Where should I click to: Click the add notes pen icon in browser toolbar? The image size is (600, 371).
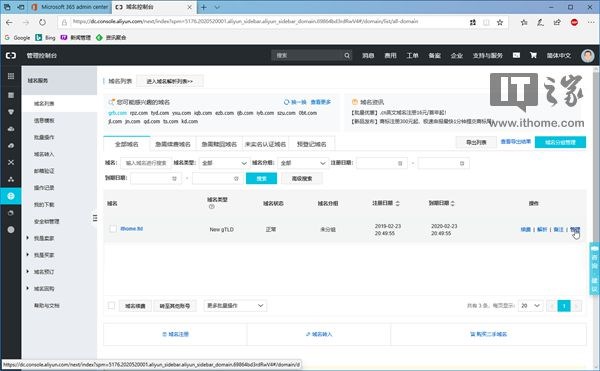point(540,23)
